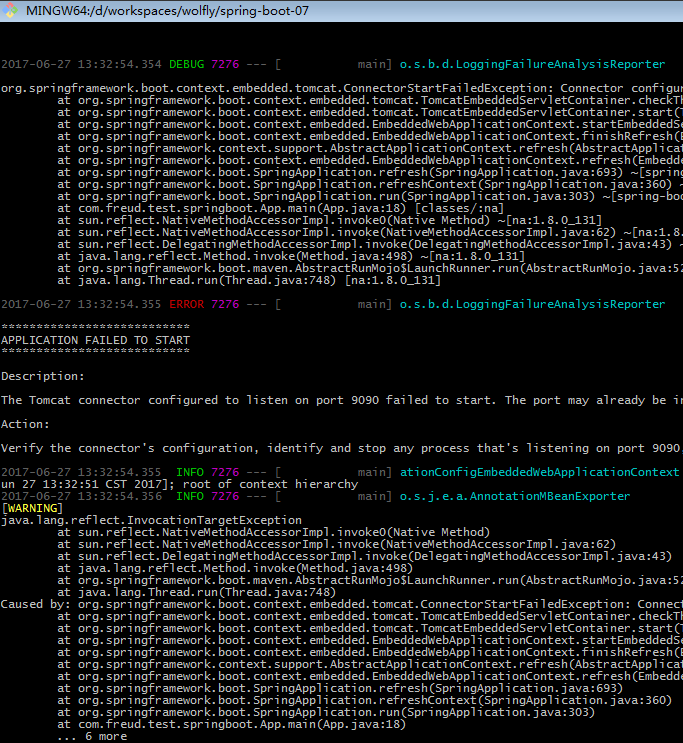Click LoggingFailureAnalysisReporter on the DEBUG line
Image resolution: width=683 pixels, height=743 pixels.
point(532,64)
